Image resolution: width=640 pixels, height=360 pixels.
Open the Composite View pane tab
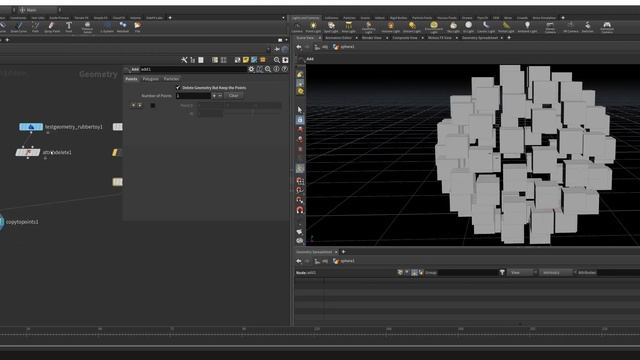pos(405,38)
